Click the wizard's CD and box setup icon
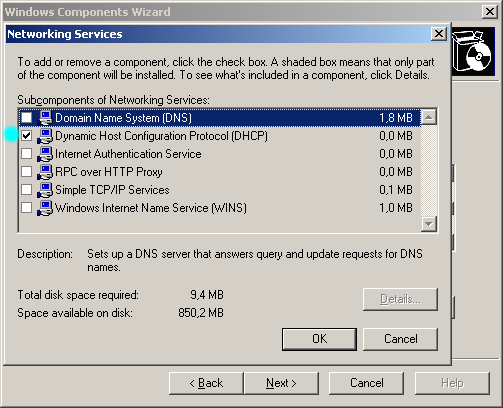Image resolution: width=503 pixels, height=408 pixels. click(x=473, y=51)
